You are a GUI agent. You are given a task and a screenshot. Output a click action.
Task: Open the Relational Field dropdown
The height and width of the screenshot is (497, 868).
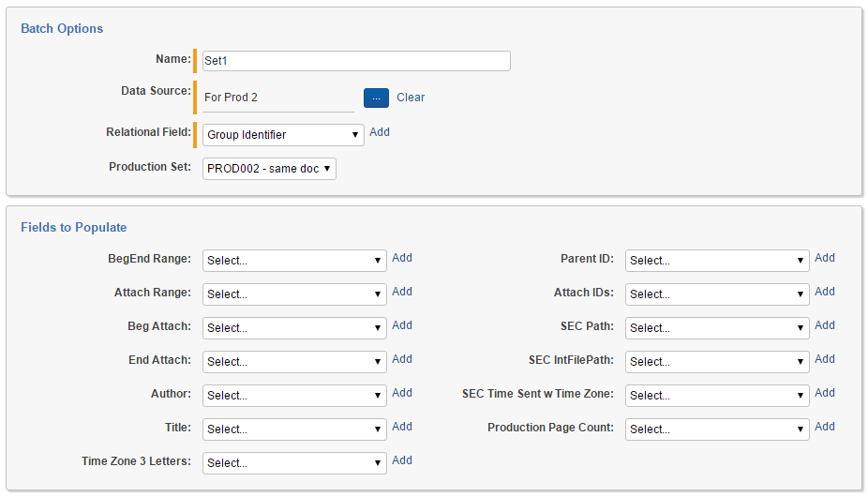[x=283, y=135]
